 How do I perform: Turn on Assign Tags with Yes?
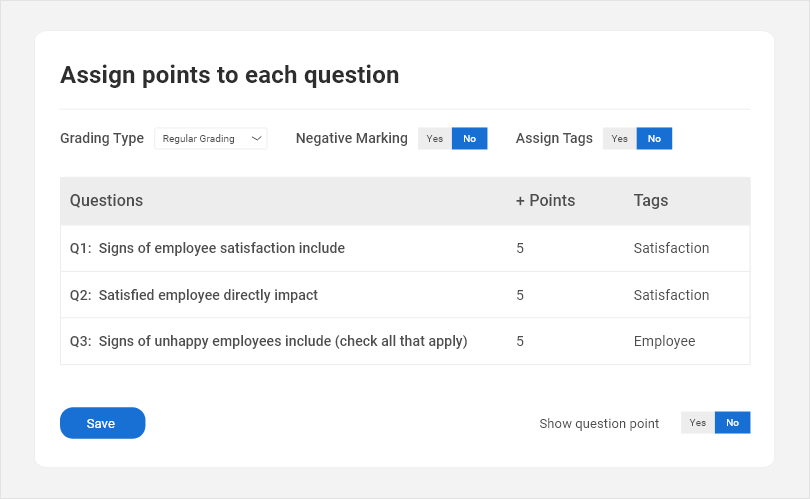click(x=620, y=139)
